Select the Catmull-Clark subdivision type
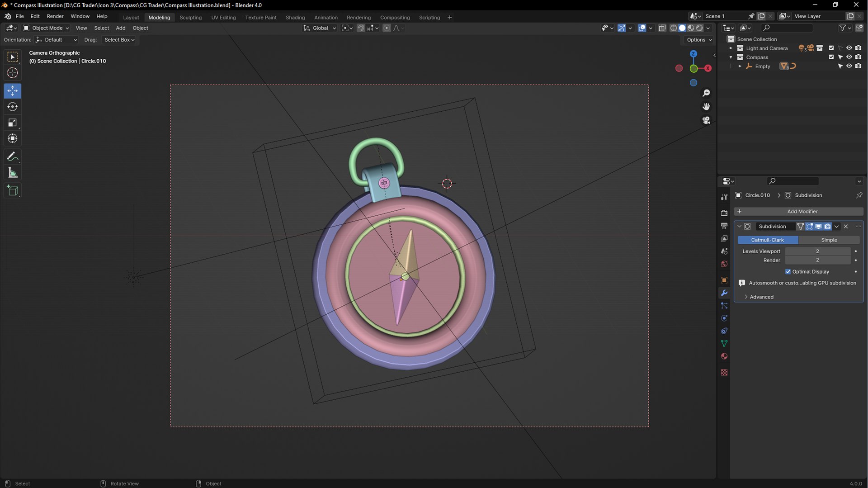 pyautogui.click(x=768, y=240)
